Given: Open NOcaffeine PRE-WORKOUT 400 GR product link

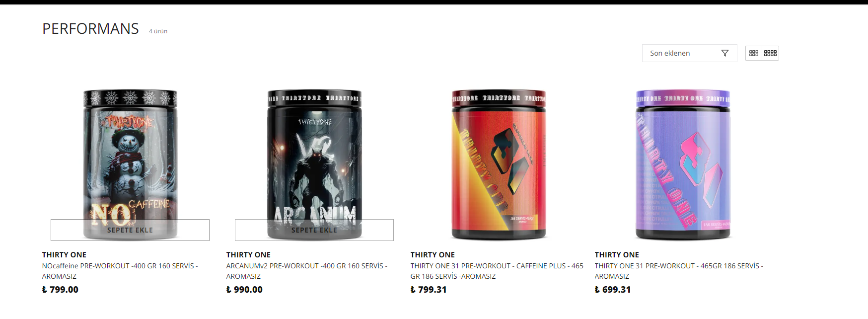Looking at the screenshot, I should [120, 271].
